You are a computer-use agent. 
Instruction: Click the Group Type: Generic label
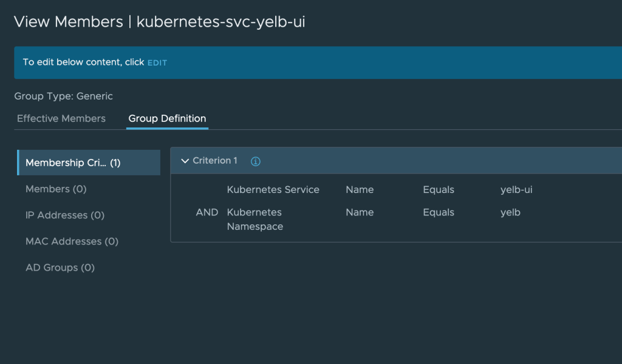click(63, 96)
